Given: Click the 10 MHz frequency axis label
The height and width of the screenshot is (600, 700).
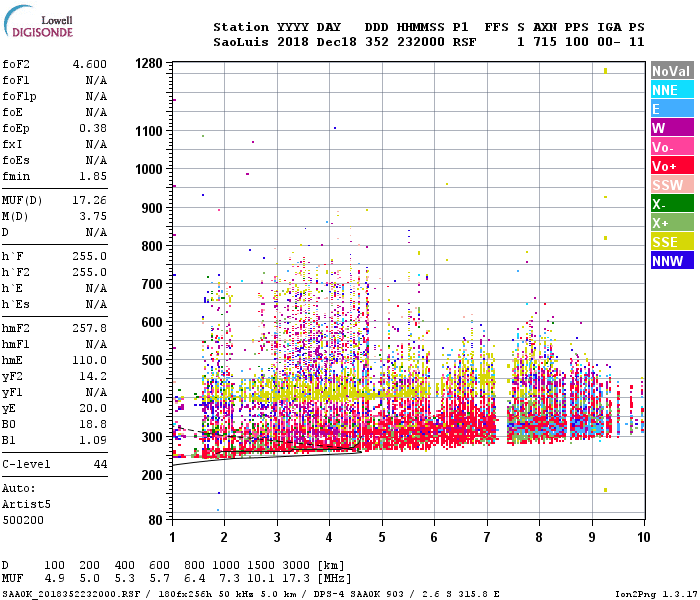Looking at the screenshot, I should [643, 537].
